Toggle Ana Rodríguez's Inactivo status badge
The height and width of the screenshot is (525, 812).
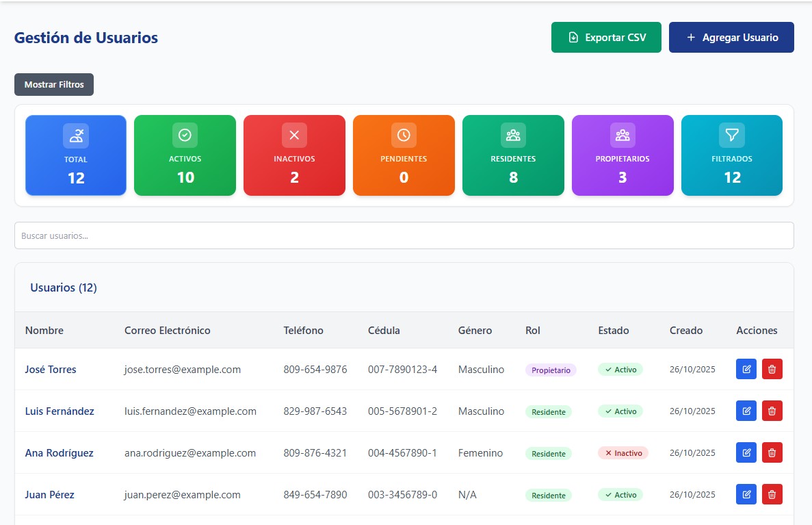point(623,453)
